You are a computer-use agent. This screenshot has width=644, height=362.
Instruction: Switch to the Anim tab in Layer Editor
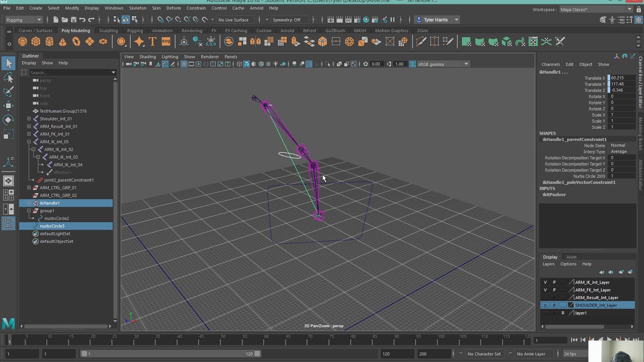571,257
